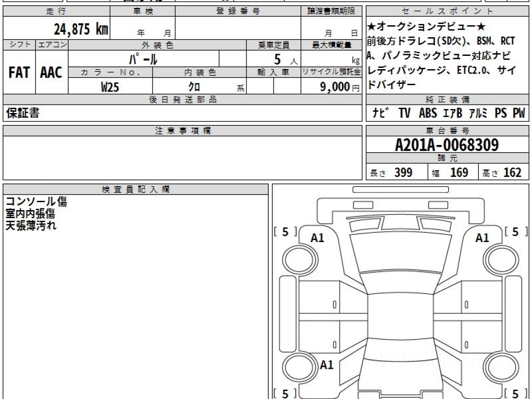Click the 注意事項欄 header
This screenshot has width=532, height=399.
[x=183, y=130]
